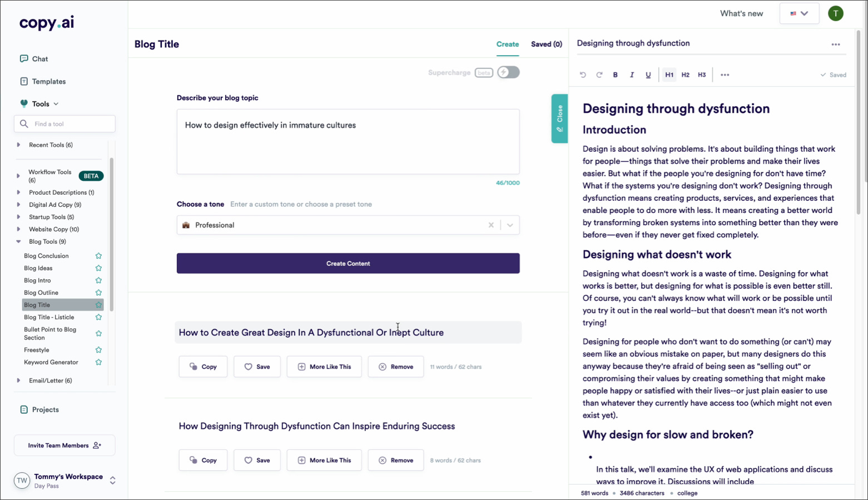Open the Chat section in the sidebar

click(x=39, y=58)
